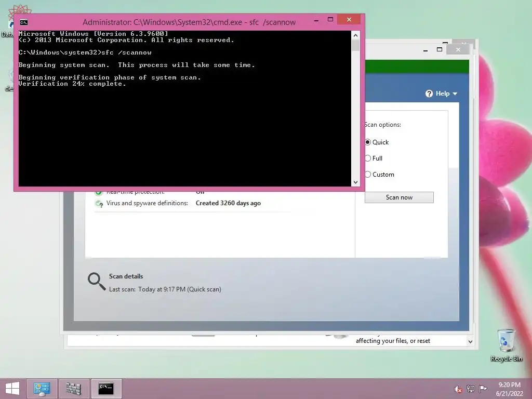
Task: Click the Scan details magnifier icon
Action: pos(97,281)
